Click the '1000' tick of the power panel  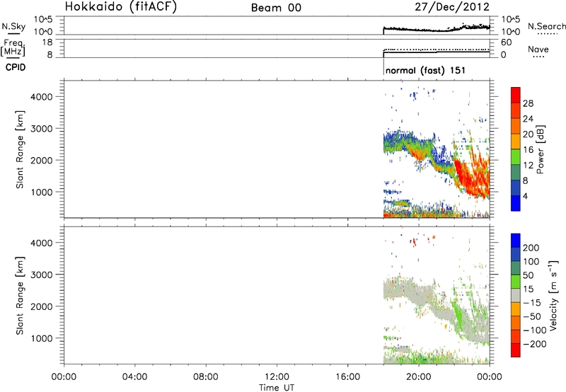[42, 192]
